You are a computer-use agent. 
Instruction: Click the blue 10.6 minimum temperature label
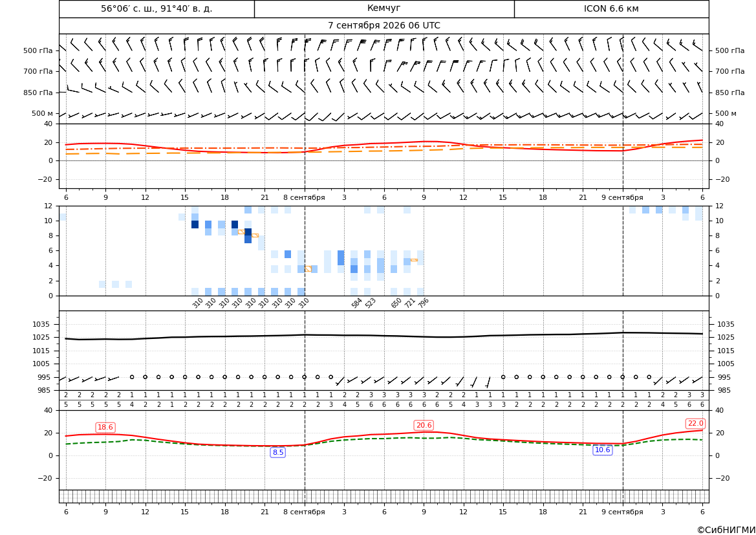click(602, 450)
